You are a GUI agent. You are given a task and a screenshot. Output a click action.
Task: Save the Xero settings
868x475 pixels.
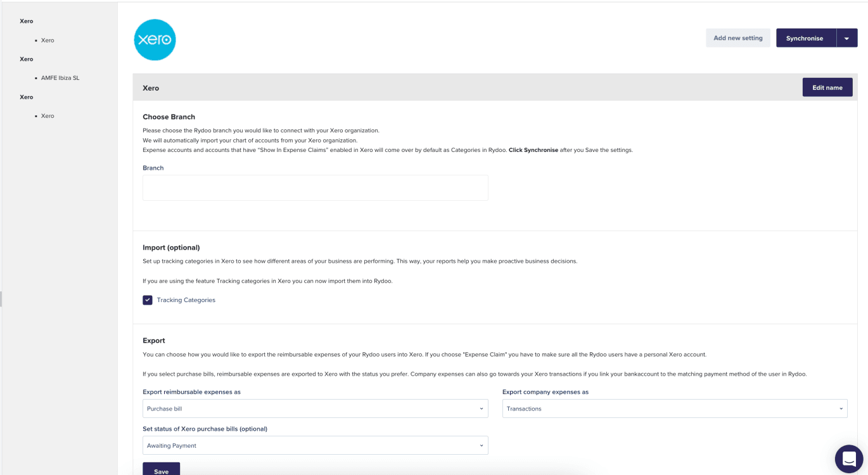click(x=161, y=470)
